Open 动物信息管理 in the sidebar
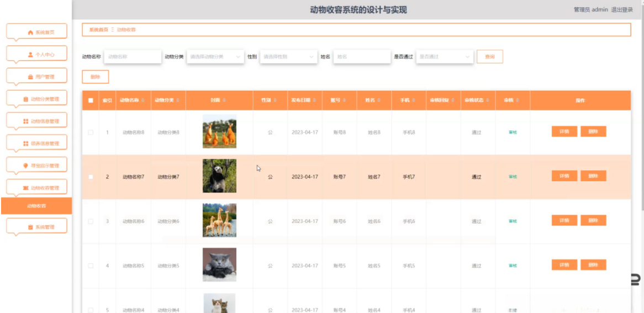Viewport: 644px width, 313px height. (36, 121)
